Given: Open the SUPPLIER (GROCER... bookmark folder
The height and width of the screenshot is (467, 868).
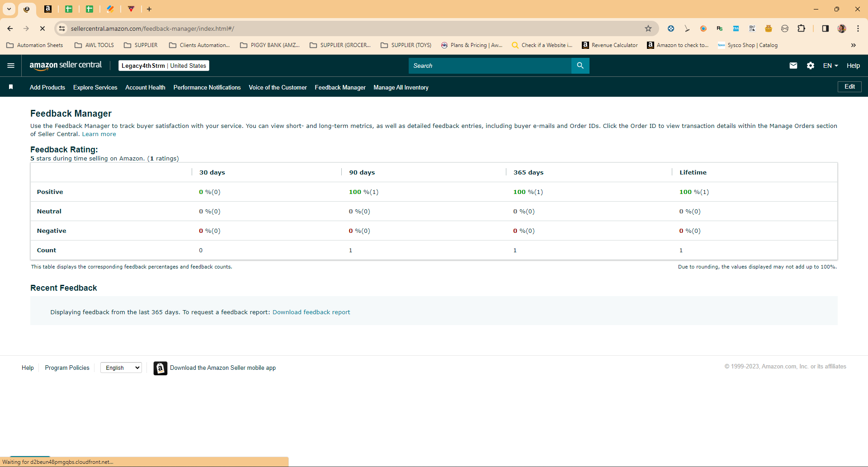Looking at the screenshot, I should 340,45.
